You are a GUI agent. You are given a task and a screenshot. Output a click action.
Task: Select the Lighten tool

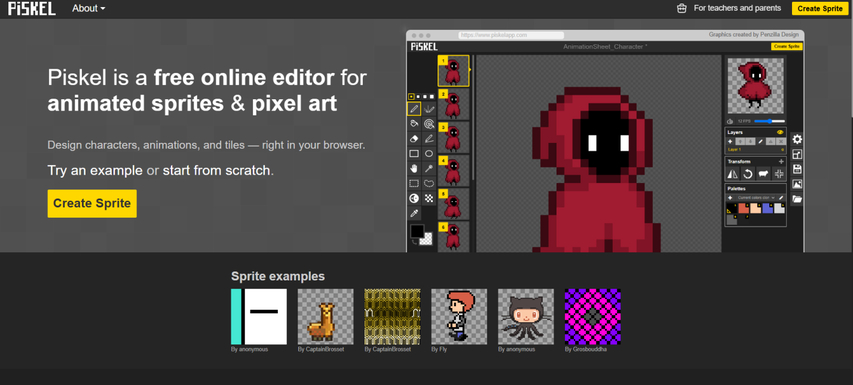tap(414, 198)
